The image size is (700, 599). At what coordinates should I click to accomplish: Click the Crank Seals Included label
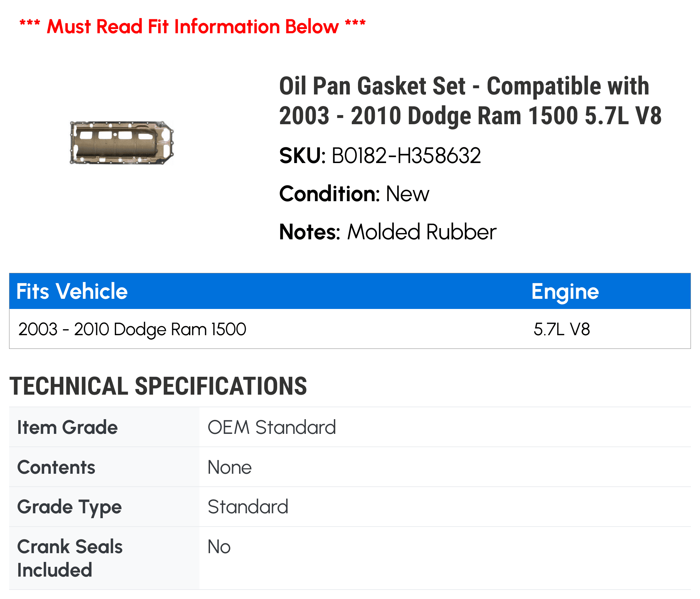70,558
